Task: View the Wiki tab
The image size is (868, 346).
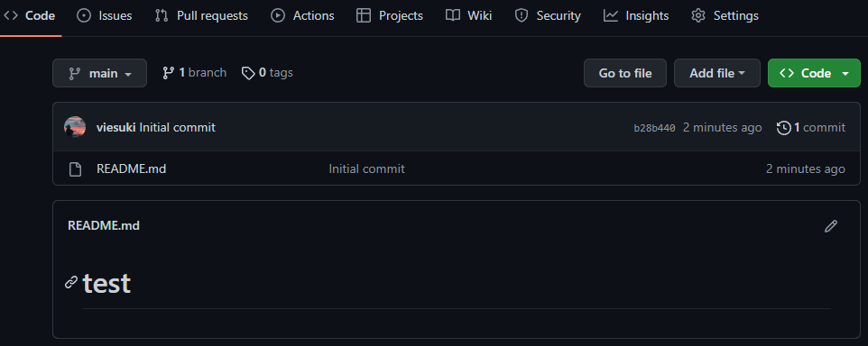Action: pyautogui.click(x=468, y=15)
